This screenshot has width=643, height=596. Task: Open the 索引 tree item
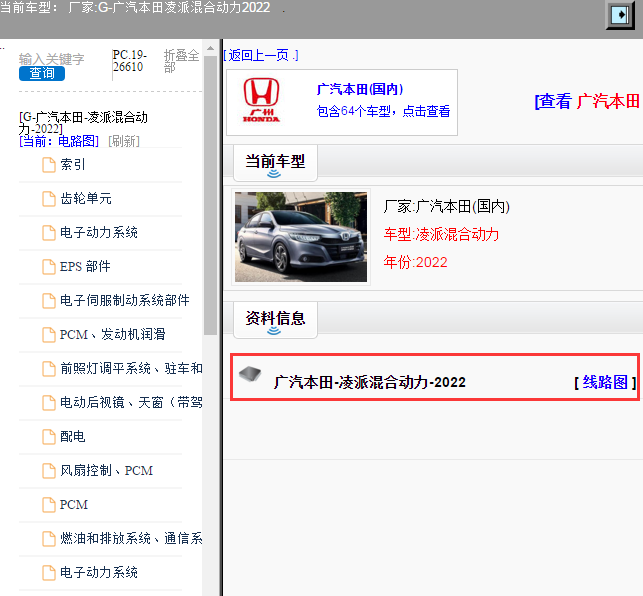pos(73,164)
